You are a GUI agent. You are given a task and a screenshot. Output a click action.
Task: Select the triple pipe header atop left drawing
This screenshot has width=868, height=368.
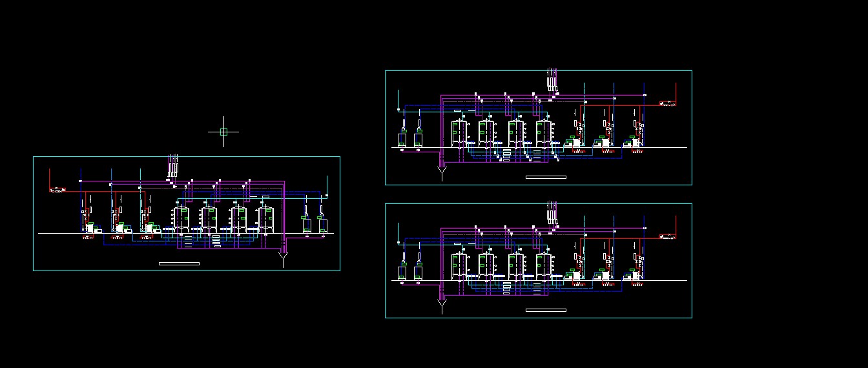173,166
